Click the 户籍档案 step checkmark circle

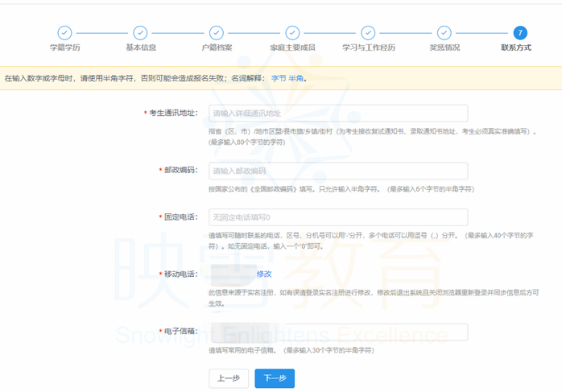[x=217, y=33]
